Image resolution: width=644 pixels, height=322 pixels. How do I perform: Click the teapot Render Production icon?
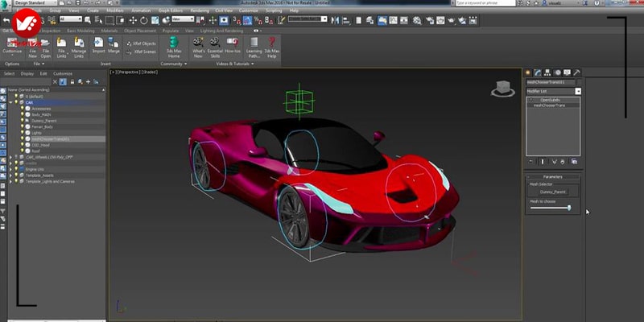click(x=451, y=20)
